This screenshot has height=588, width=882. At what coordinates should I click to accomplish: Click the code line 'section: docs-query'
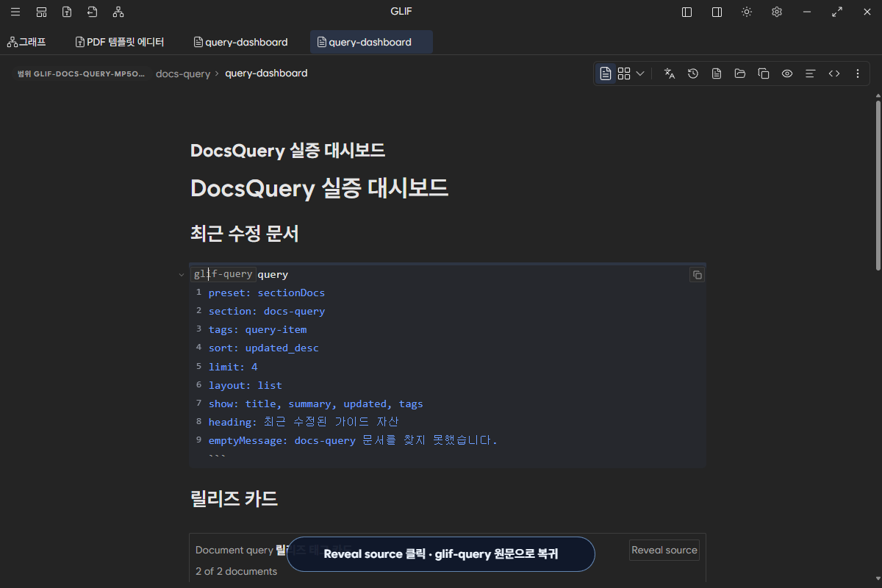[266, 311]
